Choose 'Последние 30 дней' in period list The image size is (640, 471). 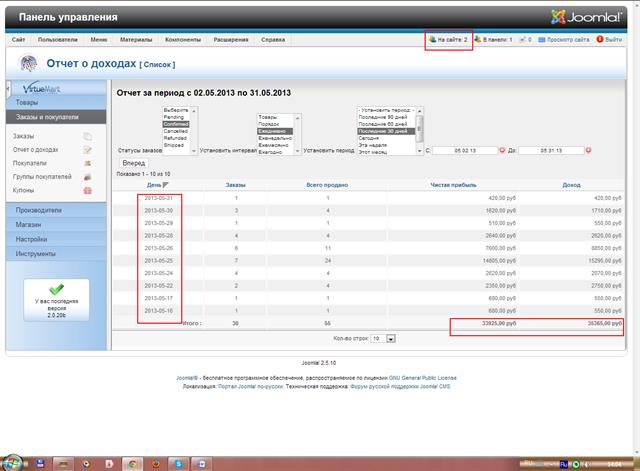(384, 130)
